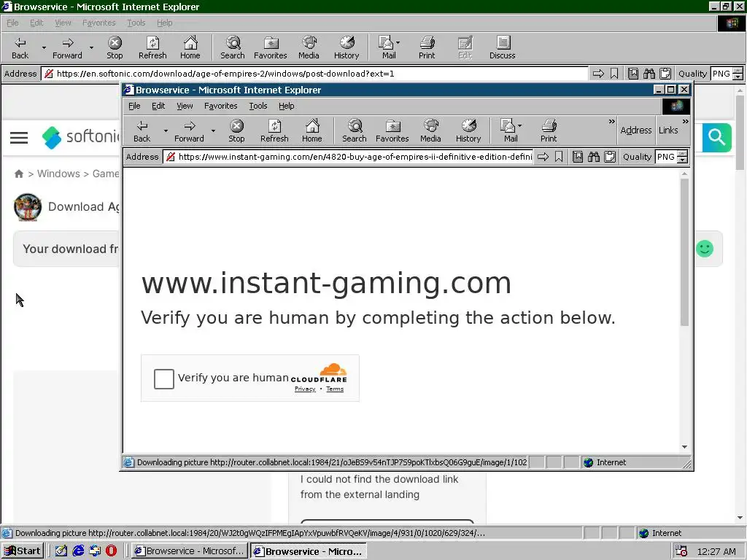Image resolution: width=747 pixels, height=560 pixels.
Task: Switch to first Browservice taskbar button
Action: pyautogui.click(x=189, y=551)
